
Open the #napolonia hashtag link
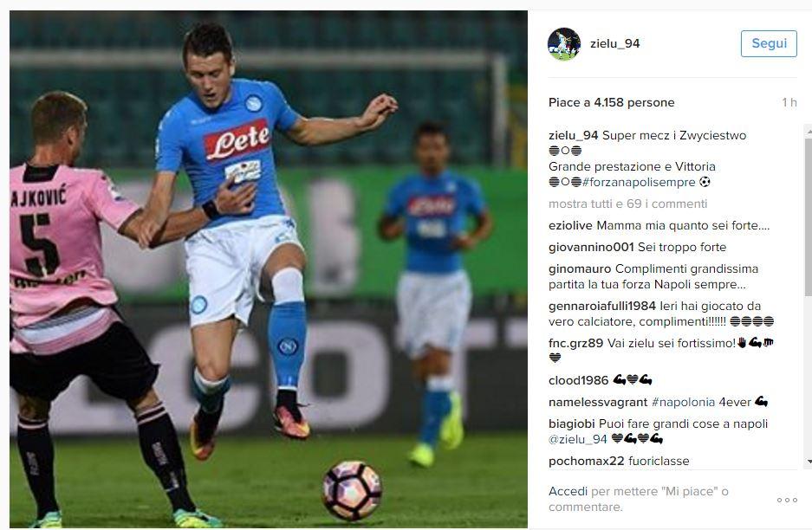pyautogui.click(x=683, y=402)
